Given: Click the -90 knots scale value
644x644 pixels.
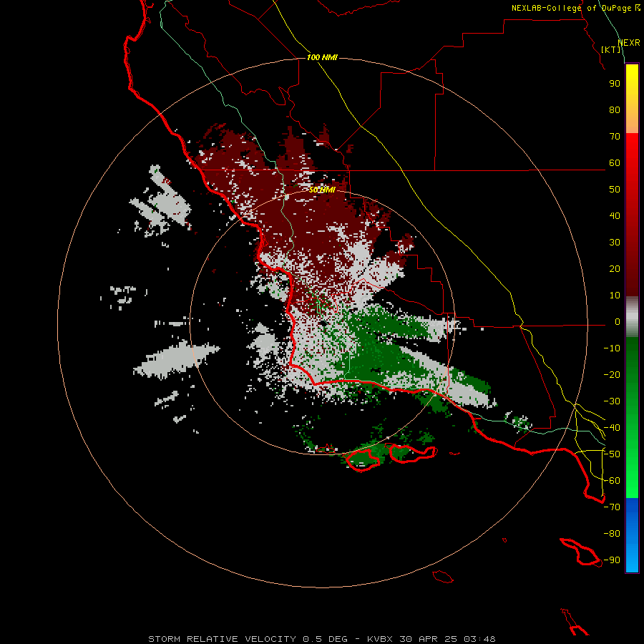Looking at the screenshot, I should [612, 560].
